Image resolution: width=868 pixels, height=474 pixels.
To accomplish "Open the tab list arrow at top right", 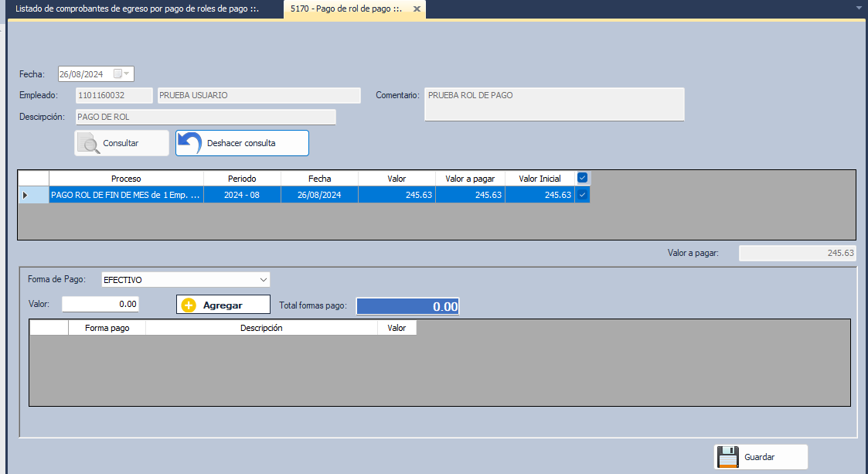I will (x=859, y=8).
